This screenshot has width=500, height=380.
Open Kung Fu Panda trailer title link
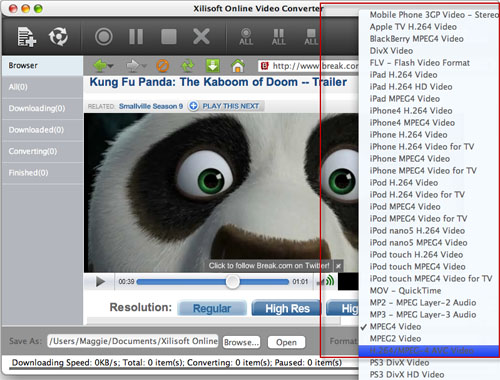(218, 82)
